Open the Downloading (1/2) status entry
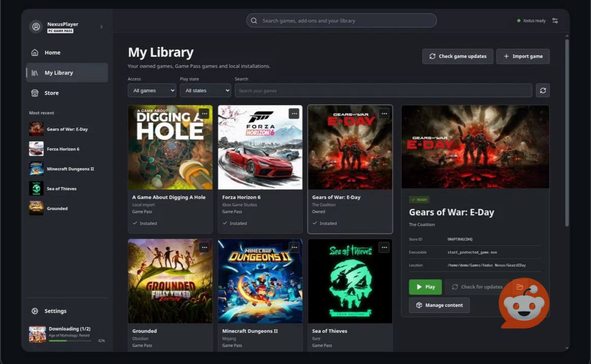The width and height of the screenshot is (591, 364). coord(67,334)
